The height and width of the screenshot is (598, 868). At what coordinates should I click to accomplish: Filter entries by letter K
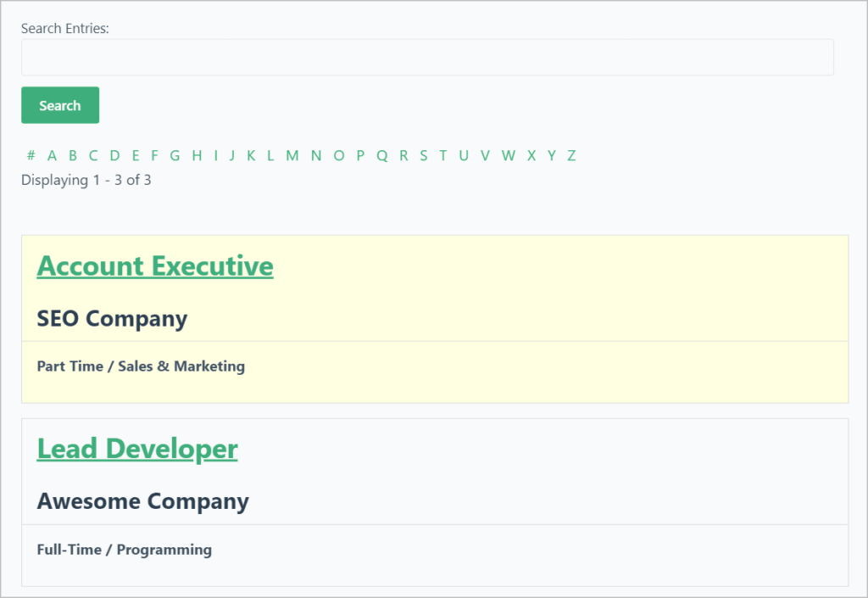(x=251, y=155)
